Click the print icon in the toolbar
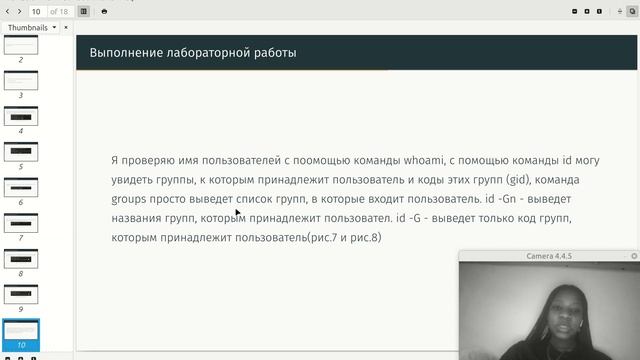640x360 pixels. point(104,11)
